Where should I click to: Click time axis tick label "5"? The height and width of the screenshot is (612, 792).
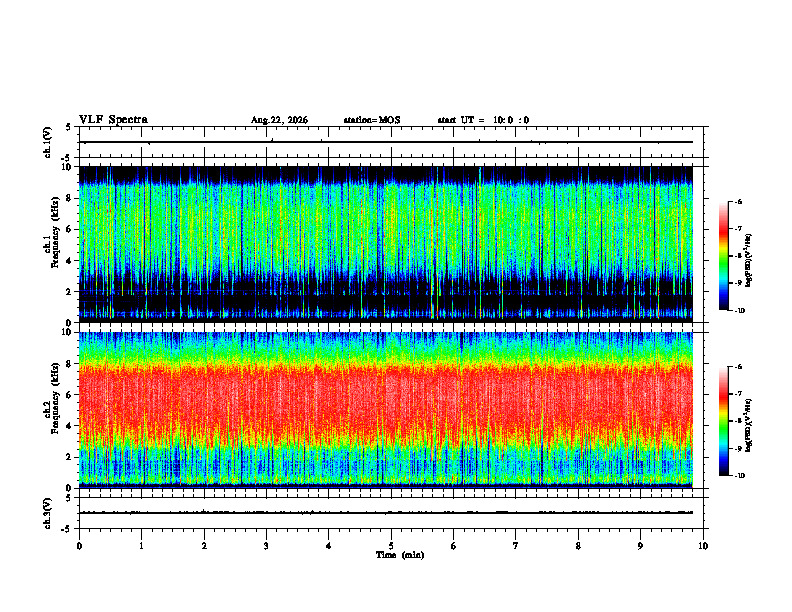point(391,546)
